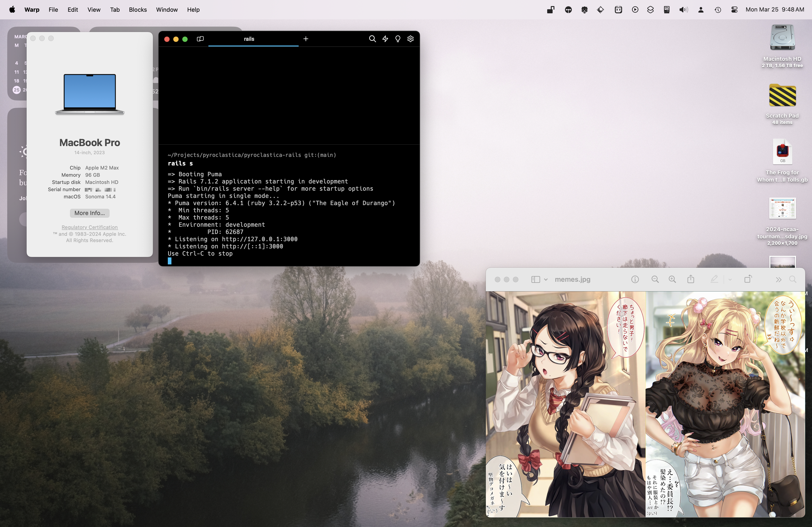Click the lightbulb resource icon in Warp
The height and width of the screenshot is (527, 812).
click(x=398, y=39)
